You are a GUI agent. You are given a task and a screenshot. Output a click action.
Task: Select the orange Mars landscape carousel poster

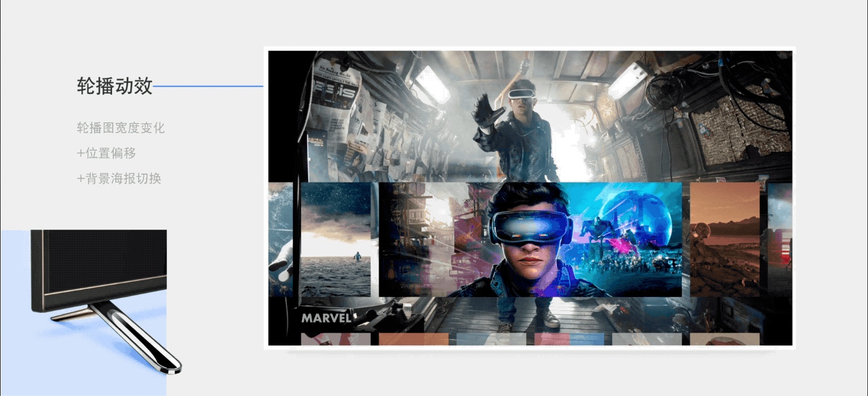coord(725,239)
